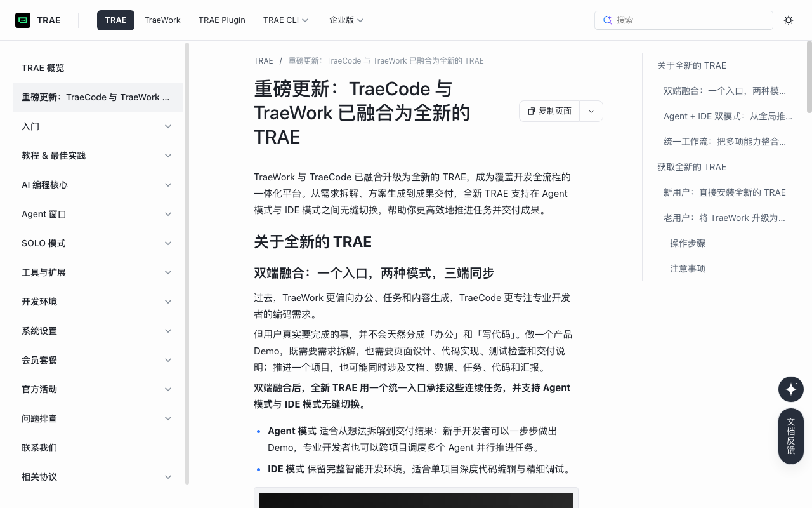Image resolution: width=812 pixels, height=508 pixels.
Task: Open TRAE 概览 in the sidebar
Action: click(98, 68)
